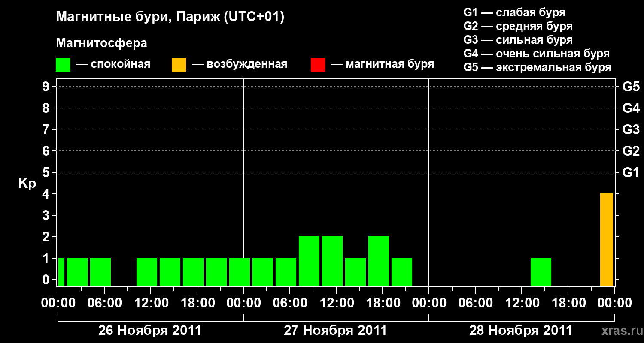
Task: Click the Kp 2 bar at 18:00 on 27 Ноября
Action: 379,261
